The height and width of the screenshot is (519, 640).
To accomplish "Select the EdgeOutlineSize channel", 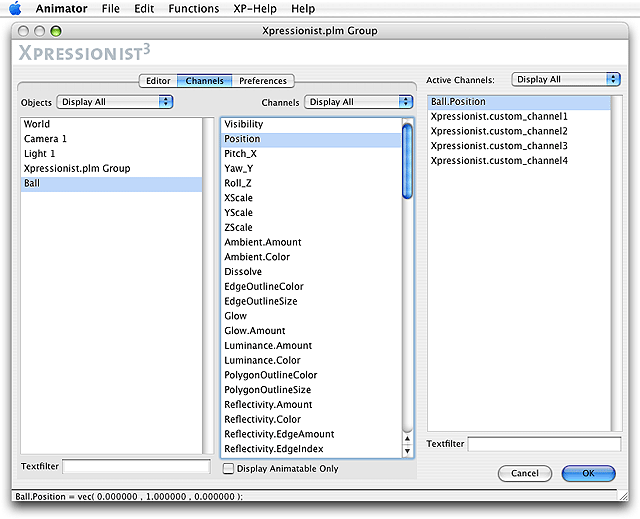I will tap(311, 301).
